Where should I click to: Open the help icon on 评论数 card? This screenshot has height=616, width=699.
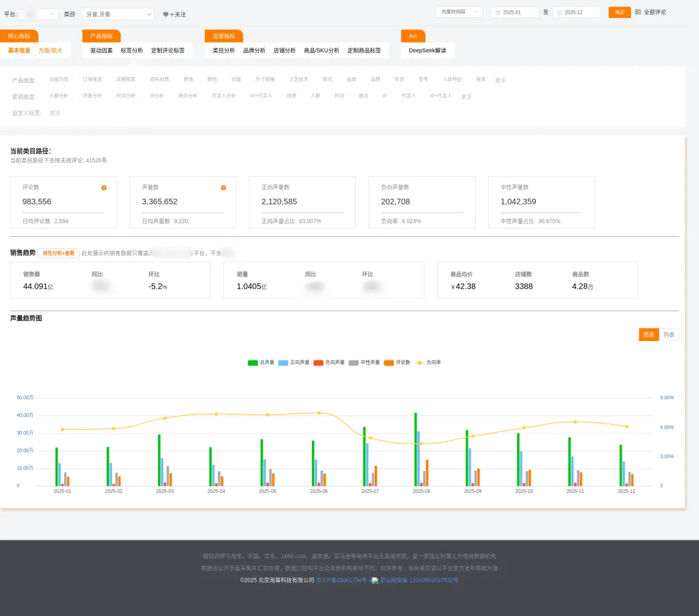[x=104, y=188]
